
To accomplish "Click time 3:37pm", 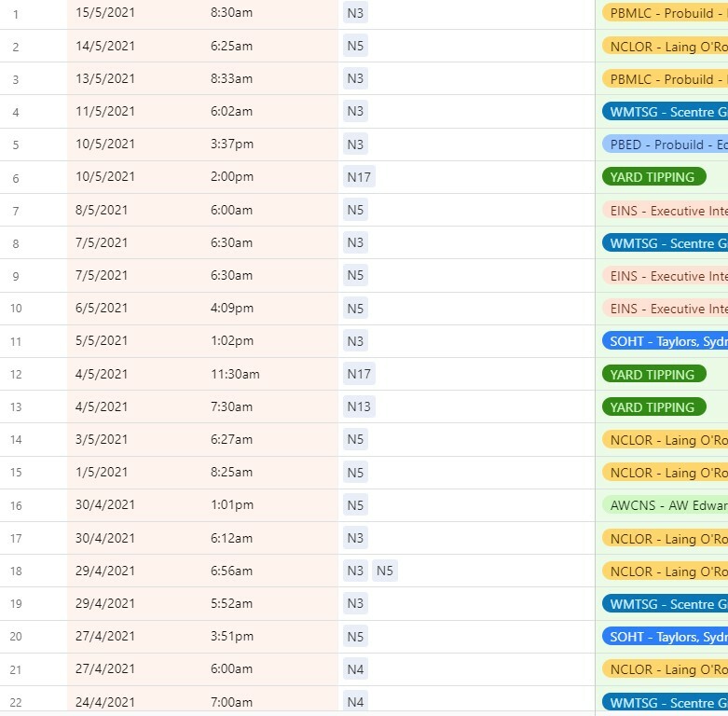I will tap(232, 144).
